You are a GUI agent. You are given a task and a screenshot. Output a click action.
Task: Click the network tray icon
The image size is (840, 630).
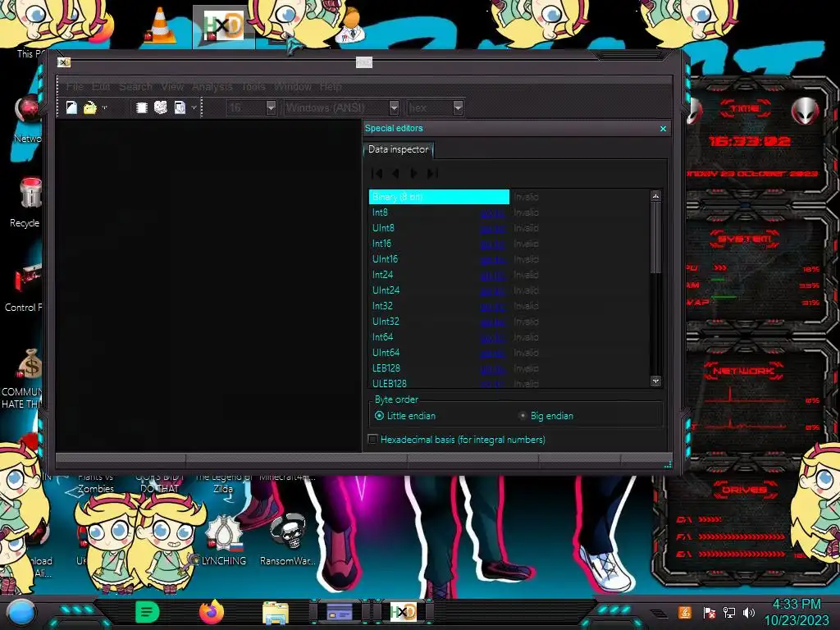tap(729, 612)
